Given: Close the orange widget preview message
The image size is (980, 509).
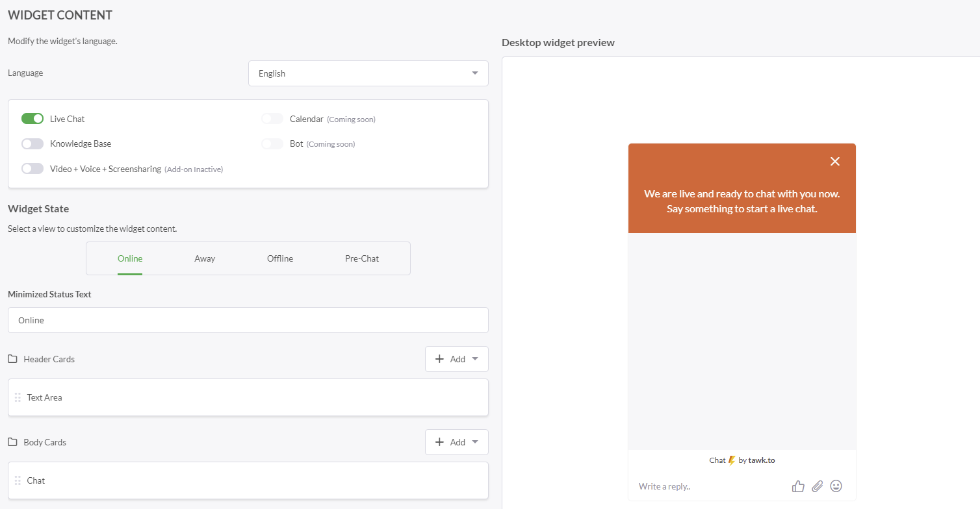Looking at the screenshot, I should click(835, 161).
